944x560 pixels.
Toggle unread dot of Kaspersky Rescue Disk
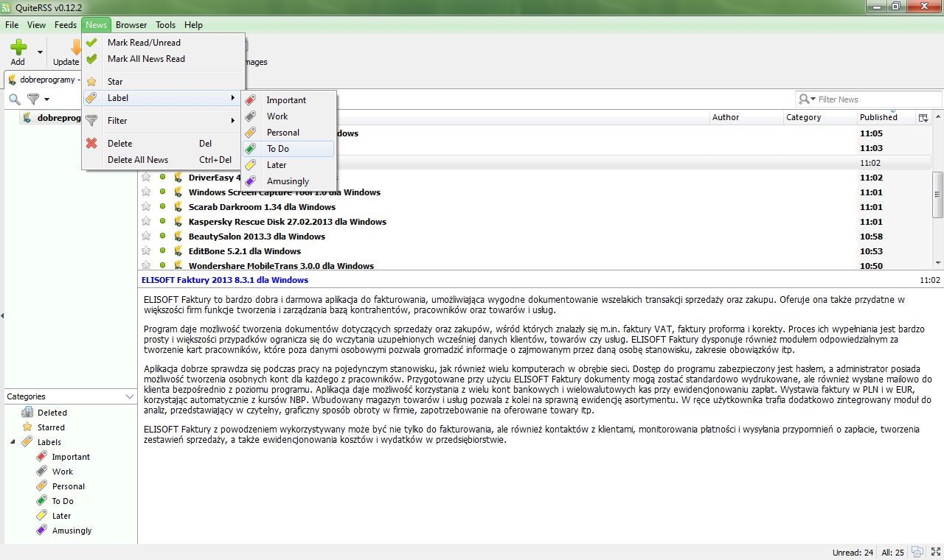162,222
